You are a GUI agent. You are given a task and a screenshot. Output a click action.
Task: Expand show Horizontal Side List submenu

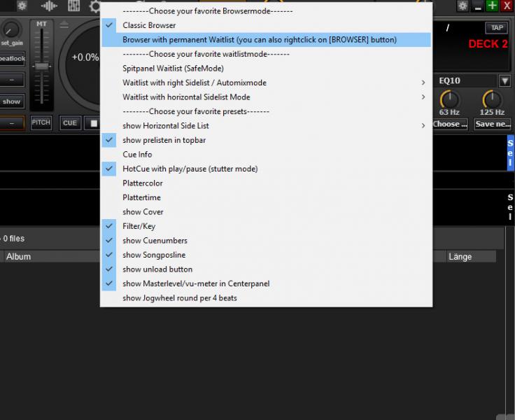click(266, 126)
